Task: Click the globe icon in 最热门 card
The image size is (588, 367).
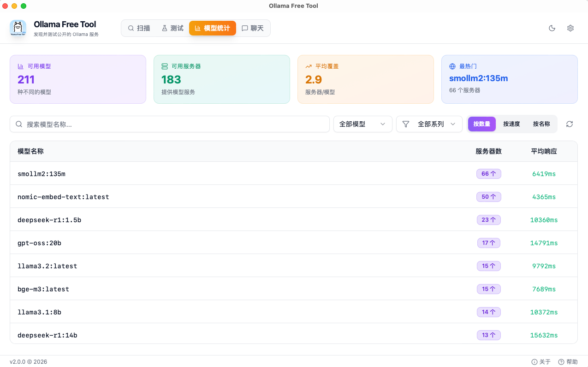Action: 452,66
